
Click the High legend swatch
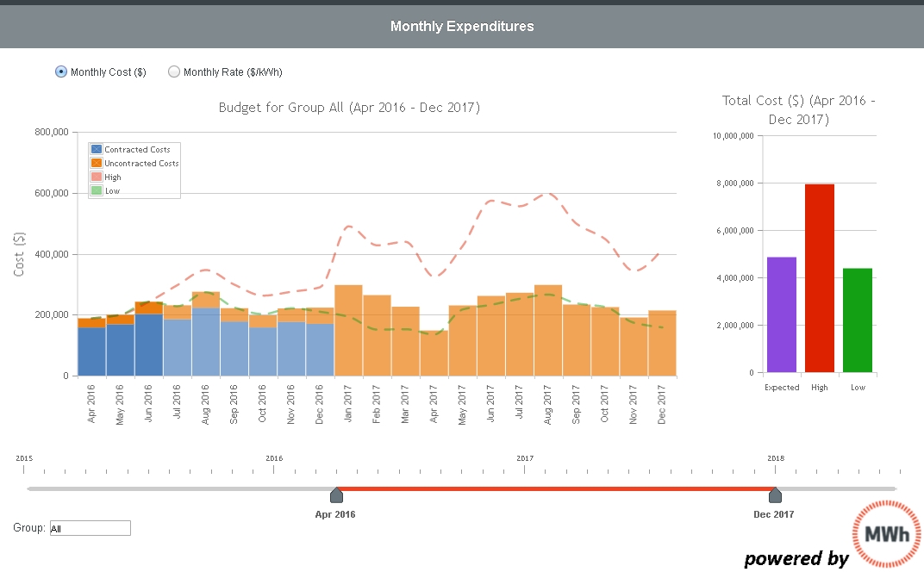point(97,177)
